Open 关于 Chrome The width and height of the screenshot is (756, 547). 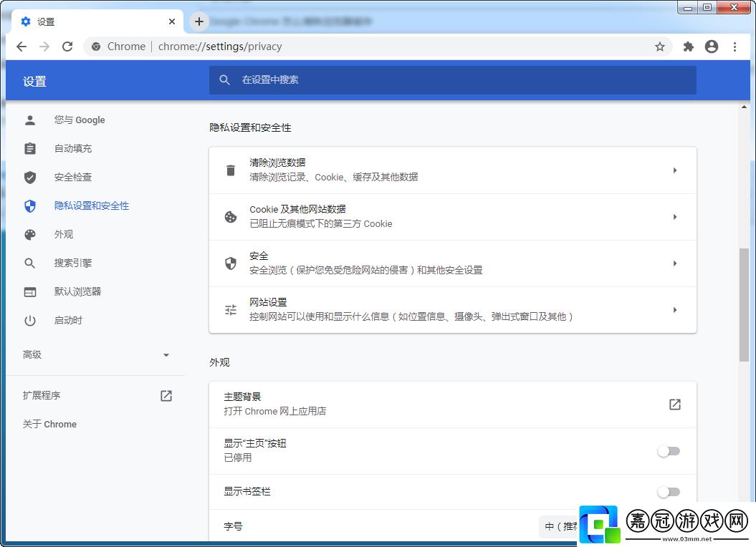coord(49,424)
